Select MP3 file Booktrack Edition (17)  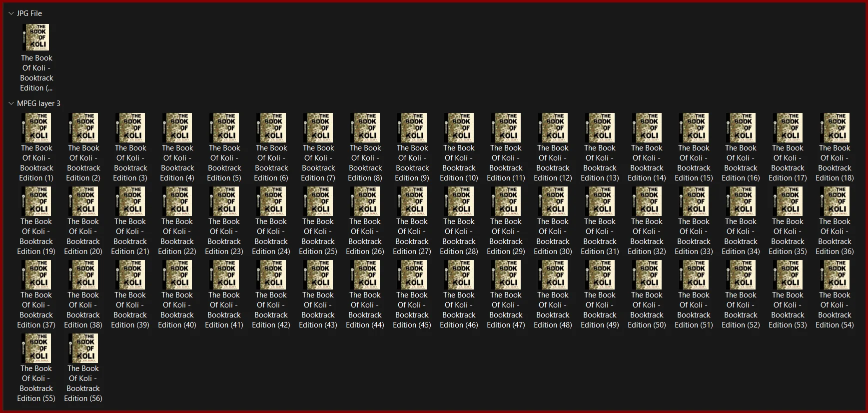[788, 148]
